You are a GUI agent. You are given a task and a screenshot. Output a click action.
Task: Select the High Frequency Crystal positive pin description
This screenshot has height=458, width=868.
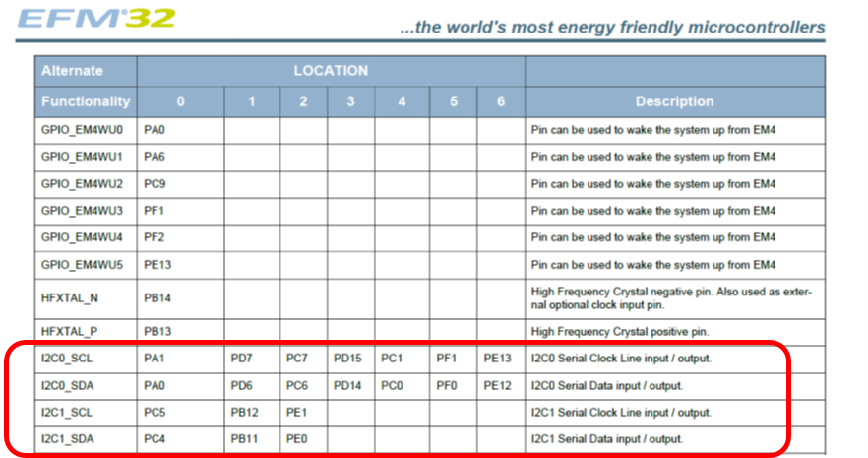pos(622,332)
